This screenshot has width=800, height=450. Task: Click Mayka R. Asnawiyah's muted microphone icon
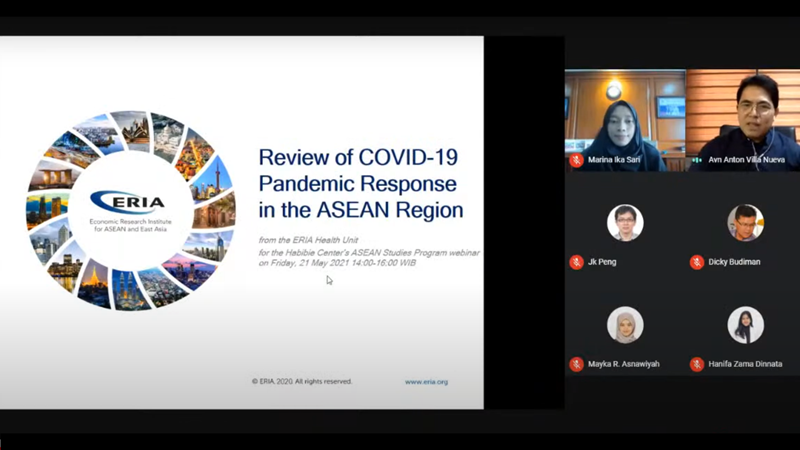point(577,364)
